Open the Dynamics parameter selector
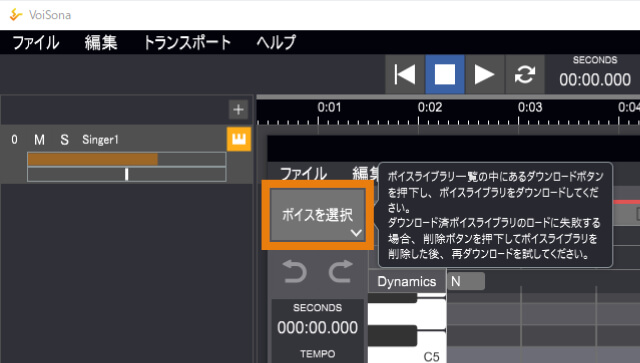This screenshot has width=640, height=363. [407, 281]
